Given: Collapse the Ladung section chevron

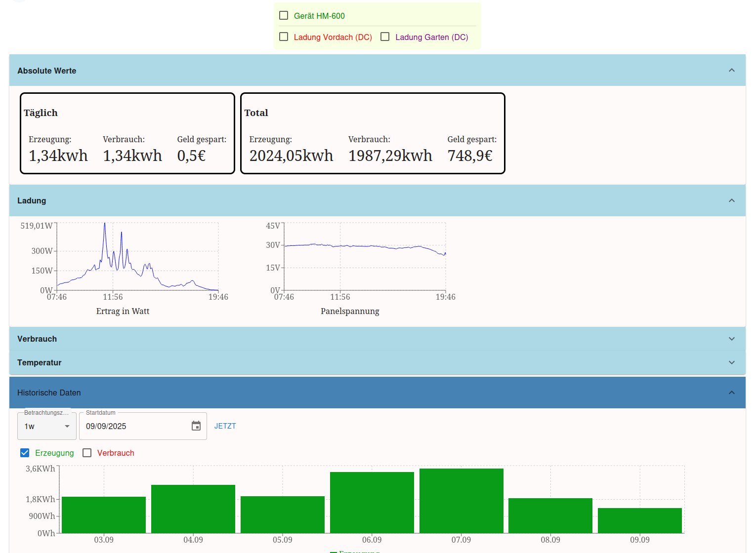Looking at the screenshot, I should (x=732, y=200).
